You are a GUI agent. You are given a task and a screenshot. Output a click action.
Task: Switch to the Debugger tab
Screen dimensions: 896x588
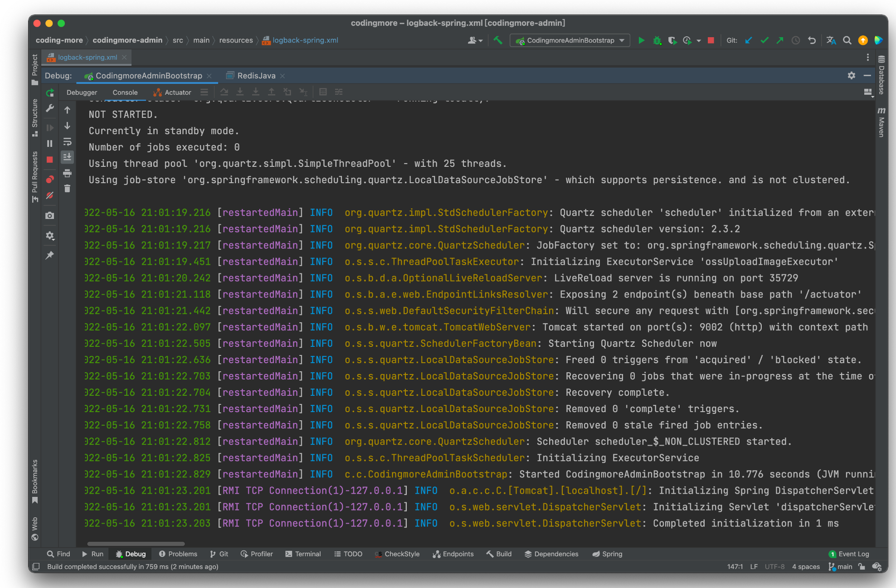click(82, 92)
